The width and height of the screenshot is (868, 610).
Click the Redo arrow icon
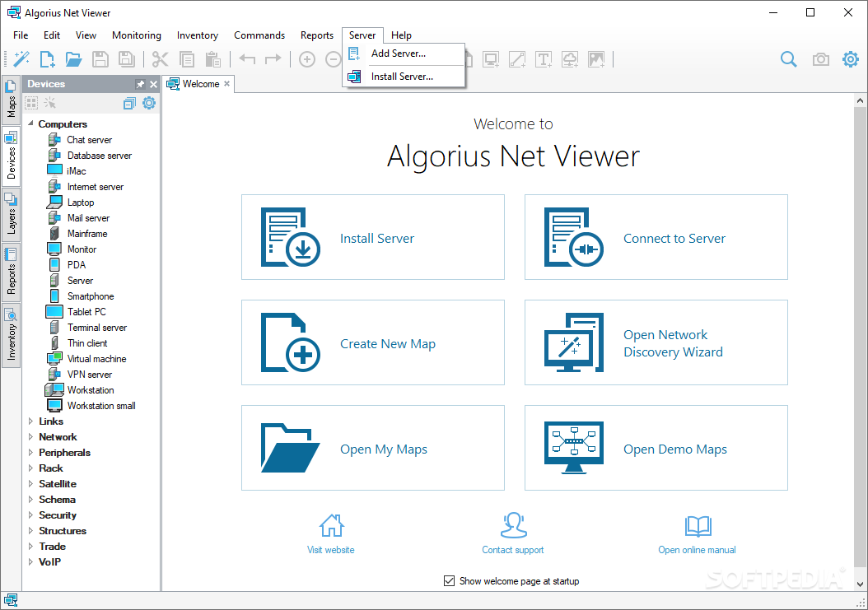pos(273,58)
